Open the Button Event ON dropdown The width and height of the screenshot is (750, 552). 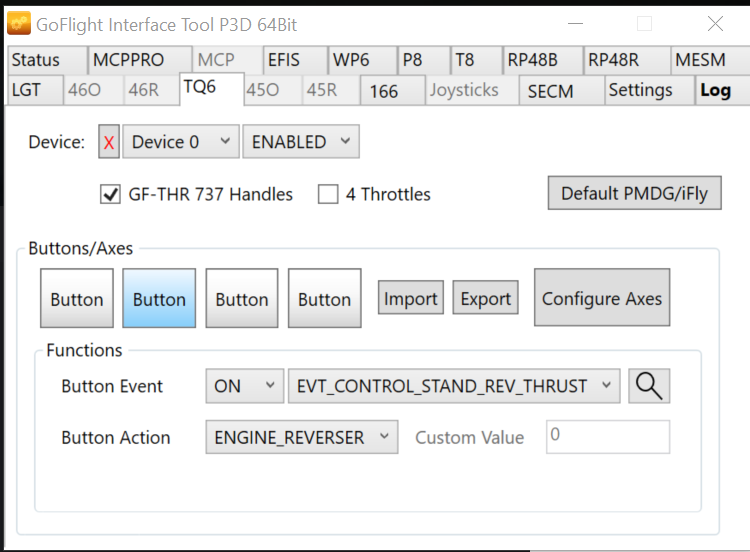(x=244, y=386)
